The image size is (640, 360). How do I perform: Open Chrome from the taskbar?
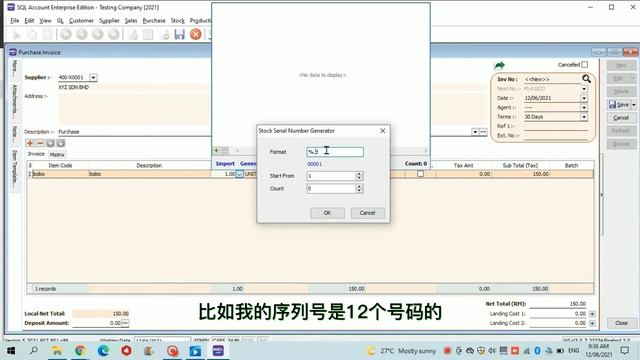pos(80,351)
